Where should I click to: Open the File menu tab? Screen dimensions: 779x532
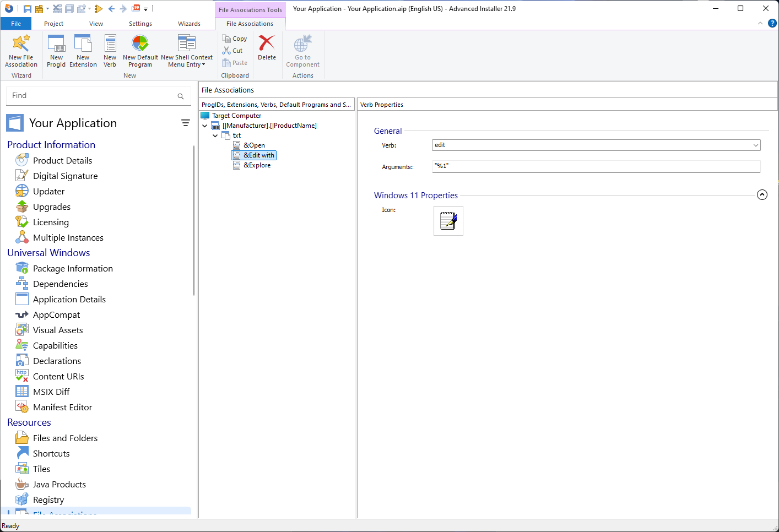point(16,24)
